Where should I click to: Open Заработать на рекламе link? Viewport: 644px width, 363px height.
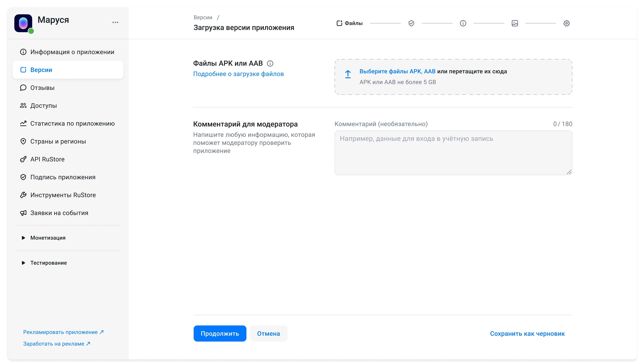56,344
